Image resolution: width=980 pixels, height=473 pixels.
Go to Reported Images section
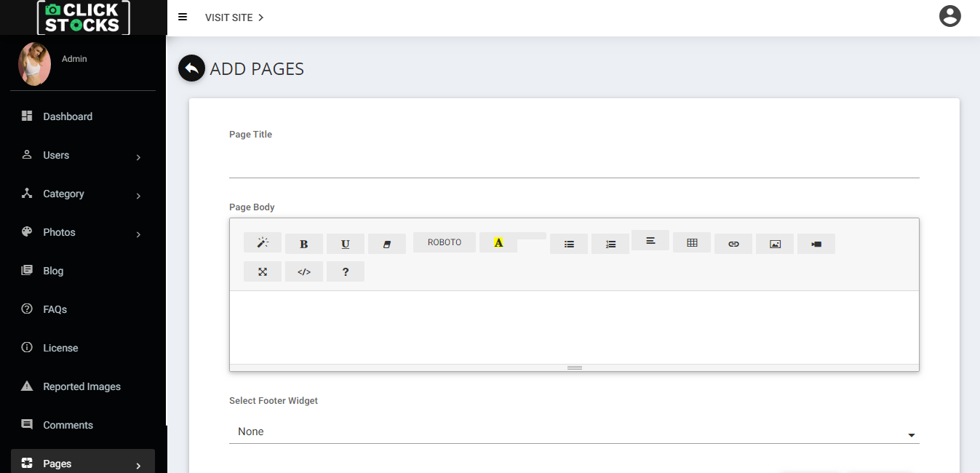click(x=81, y=386)
